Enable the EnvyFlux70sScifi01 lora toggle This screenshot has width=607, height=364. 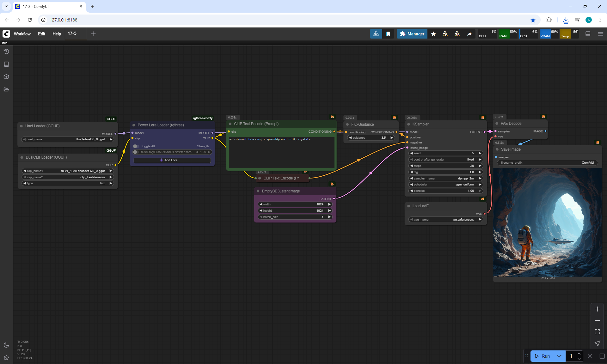136,152
